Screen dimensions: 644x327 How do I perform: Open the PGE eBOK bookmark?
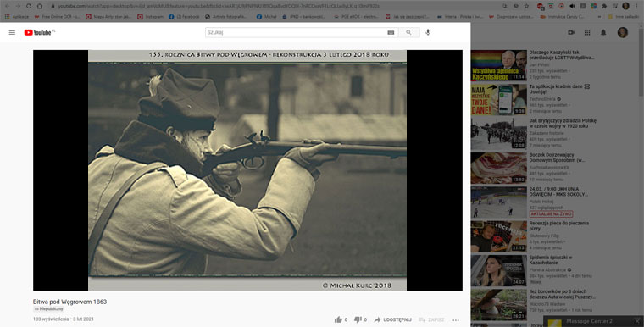(356, 17)
